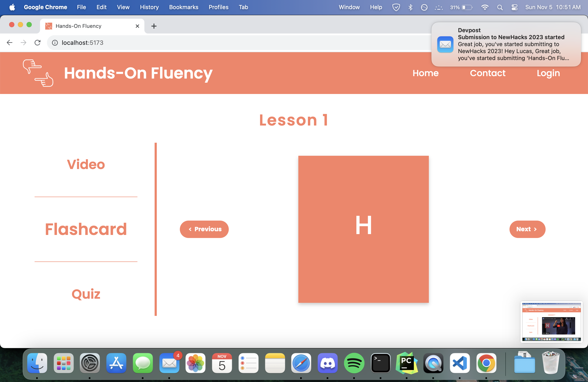Click the browser back arrow
The width and height of the screenshot is (588, 382).
click(10, 43)
